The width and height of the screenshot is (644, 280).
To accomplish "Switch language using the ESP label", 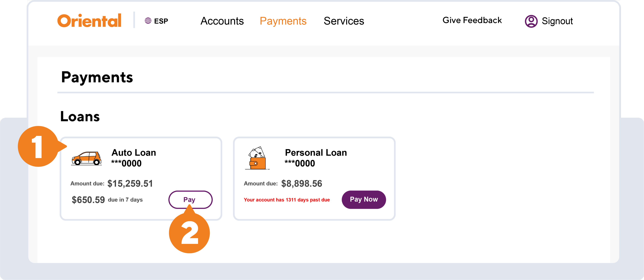I will click(161, 21).
